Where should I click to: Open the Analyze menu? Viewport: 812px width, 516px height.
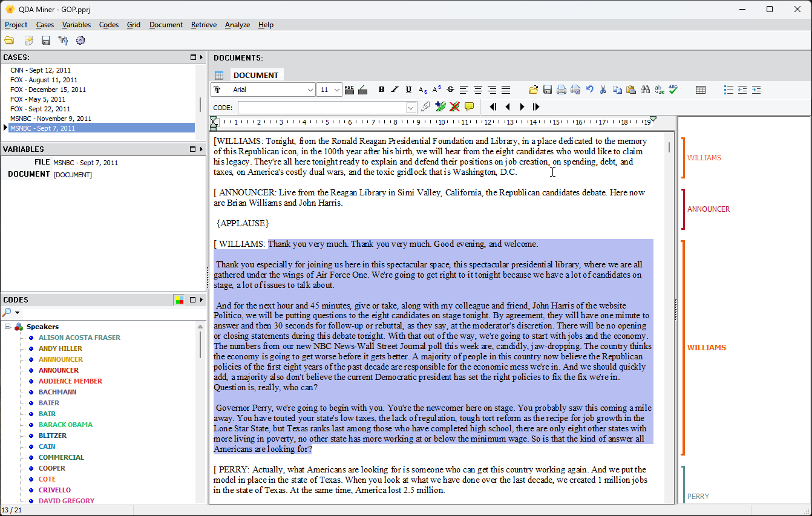tap(237, 25)
